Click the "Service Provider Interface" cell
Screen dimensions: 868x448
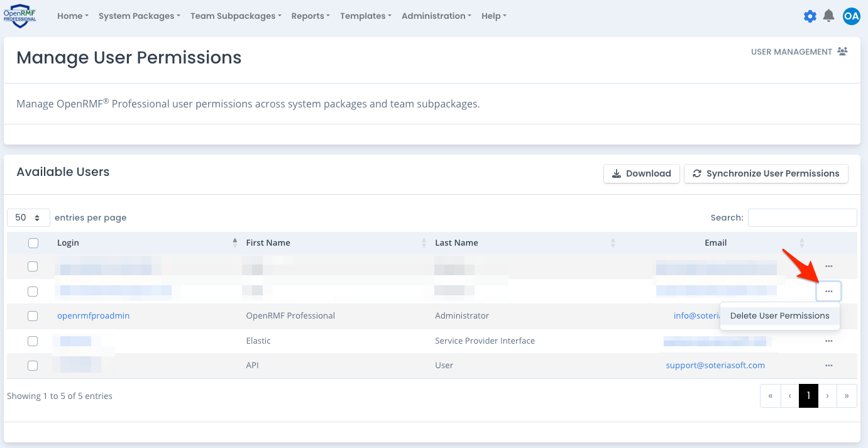coord(485,341)
